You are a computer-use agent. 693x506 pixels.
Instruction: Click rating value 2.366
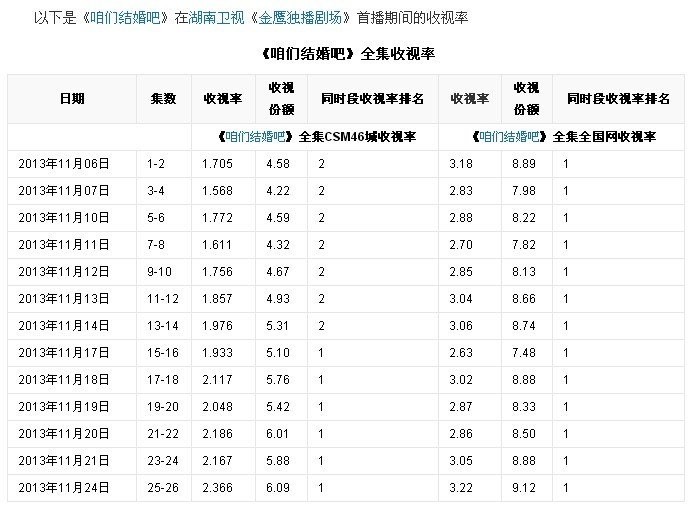217,487
